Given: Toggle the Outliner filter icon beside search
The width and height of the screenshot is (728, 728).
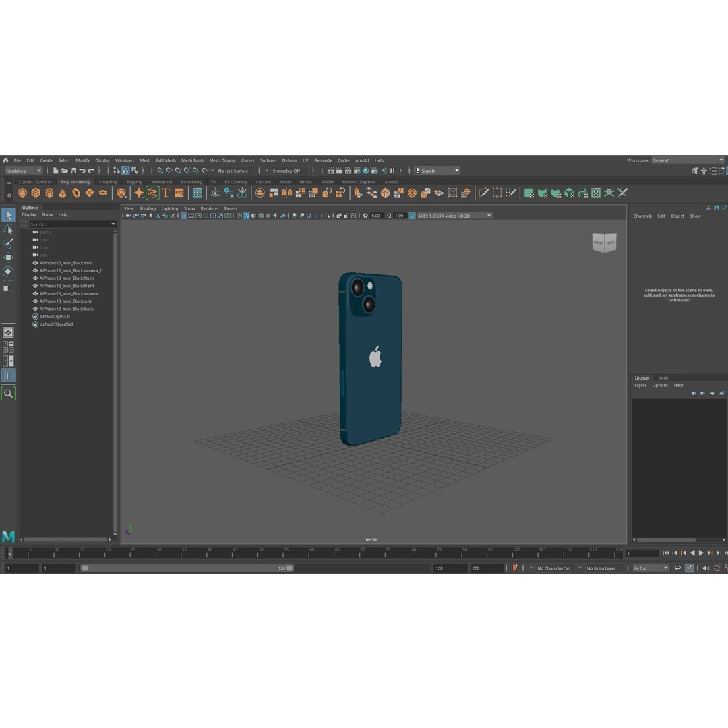Looking at the screenshot, I should [x=24, y=224].
